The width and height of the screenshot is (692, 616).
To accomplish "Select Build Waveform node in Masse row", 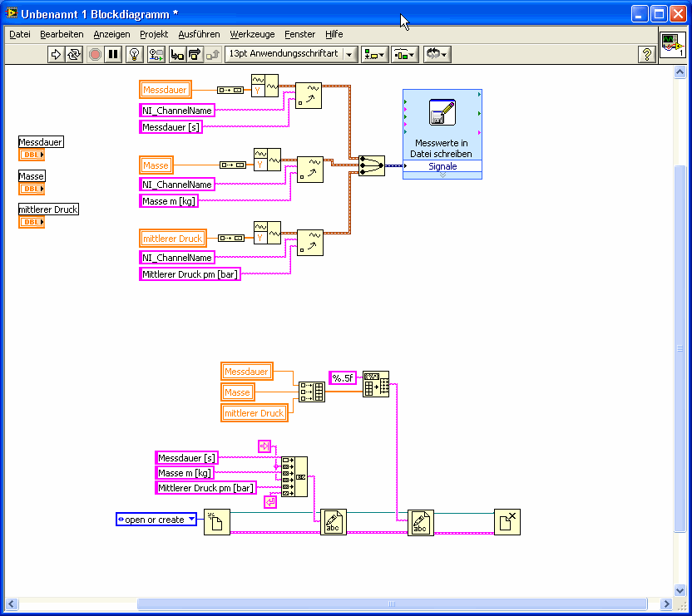I will click(268, 160).
